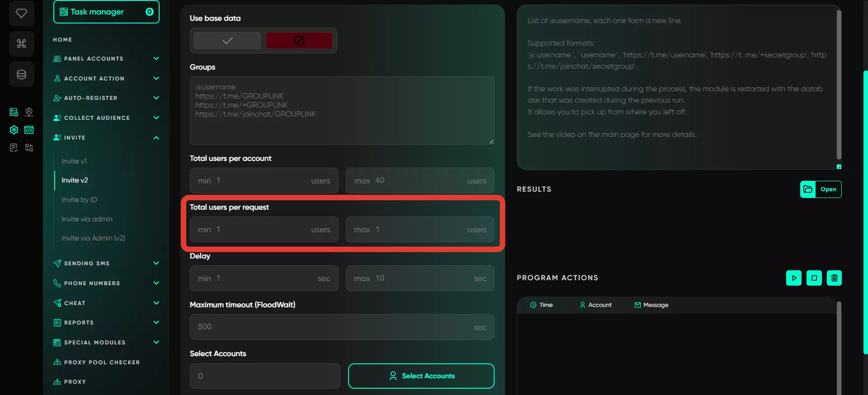
Task: Click the database icon in left rail
Action: [21, 74]
